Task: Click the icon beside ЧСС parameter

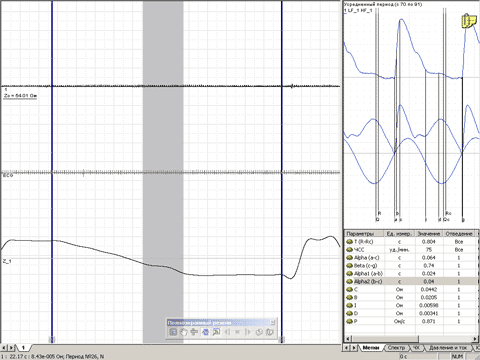Action: [x=349, y=250]
